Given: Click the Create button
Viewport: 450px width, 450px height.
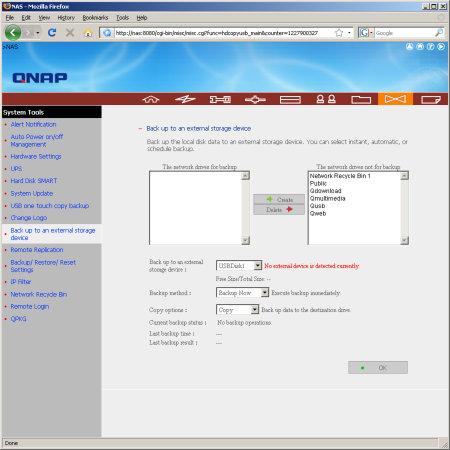Looking at the screenshot, I should coord(279,199).
